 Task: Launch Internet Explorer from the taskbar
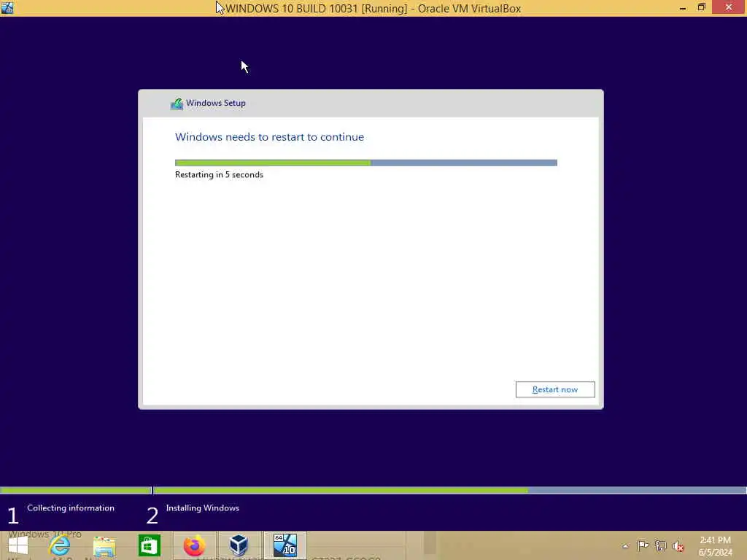click(x=60, y=545)
